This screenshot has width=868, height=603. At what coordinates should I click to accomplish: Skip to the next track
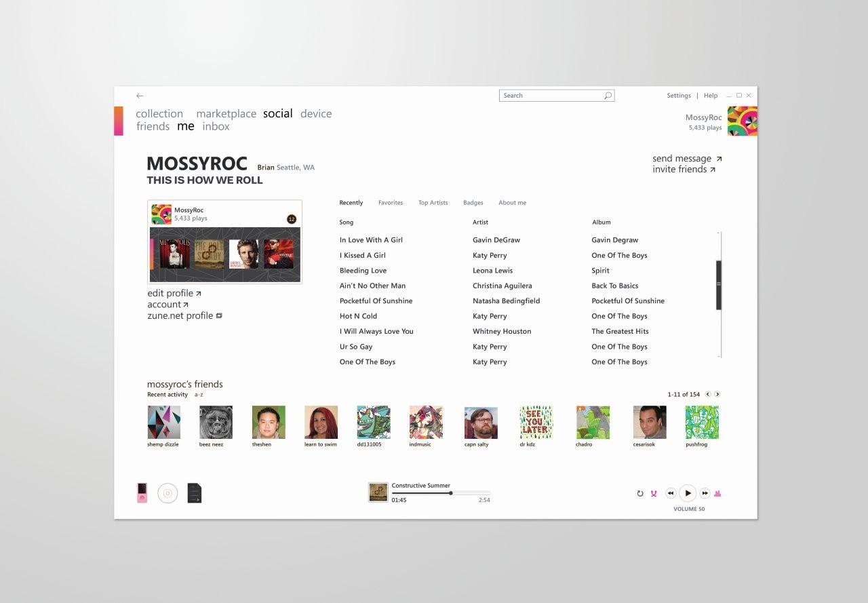point(705,494)
